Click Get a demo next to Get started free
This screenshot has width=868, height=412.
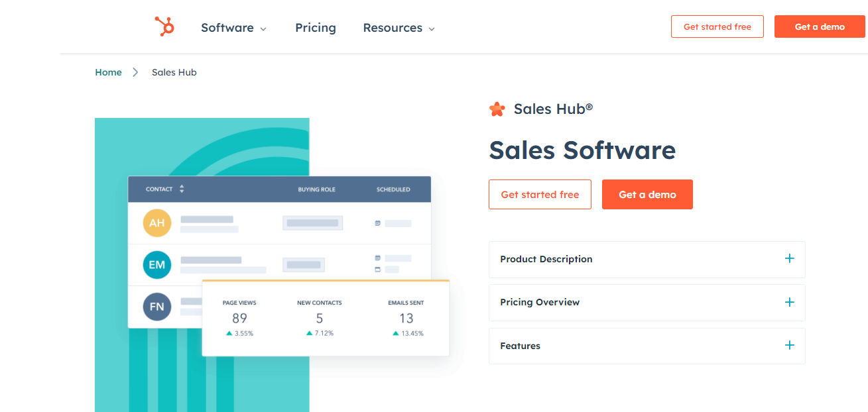pos(647,194)
